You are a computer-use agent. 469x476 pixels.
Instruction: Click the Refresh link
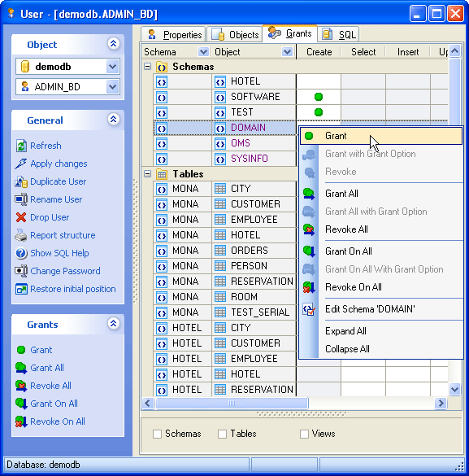pyautogui.click(x=46, y=146)
